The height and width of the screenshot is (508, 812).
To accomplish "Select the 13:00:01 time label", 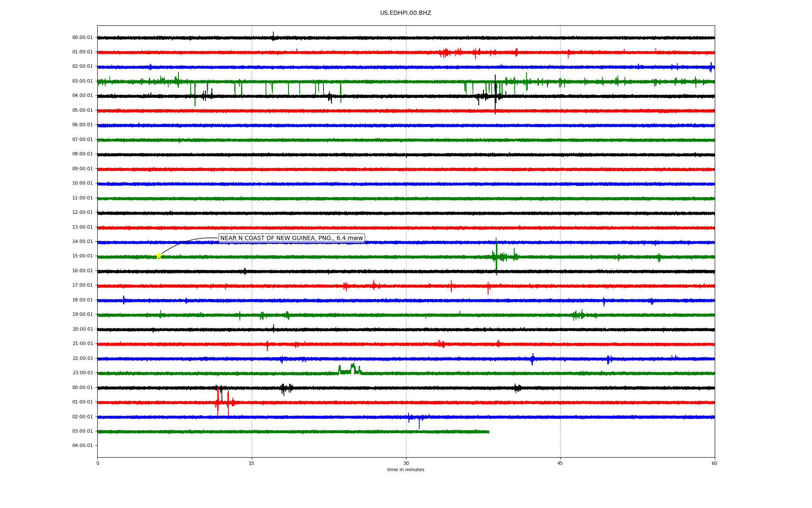I will click(82, 227).
